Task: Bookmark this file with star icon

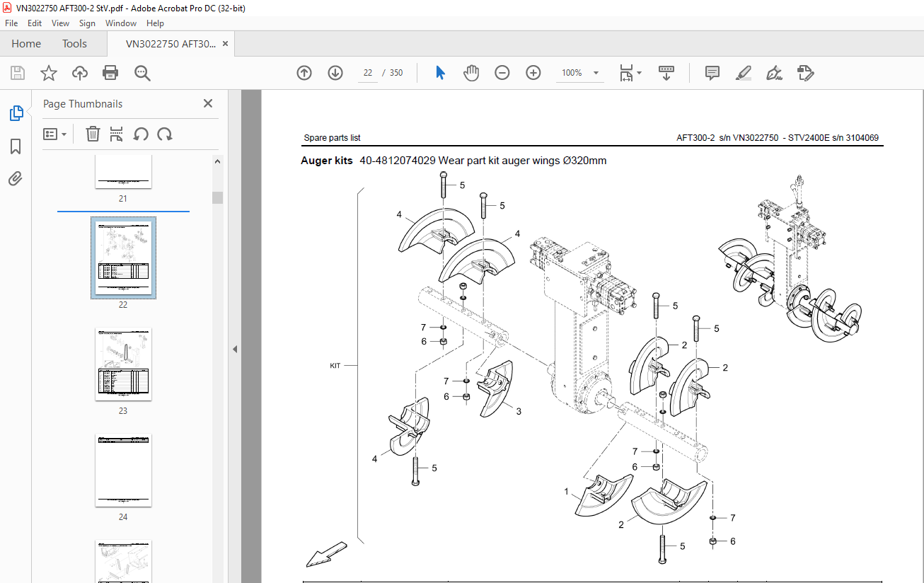Action: pos(48,73)
